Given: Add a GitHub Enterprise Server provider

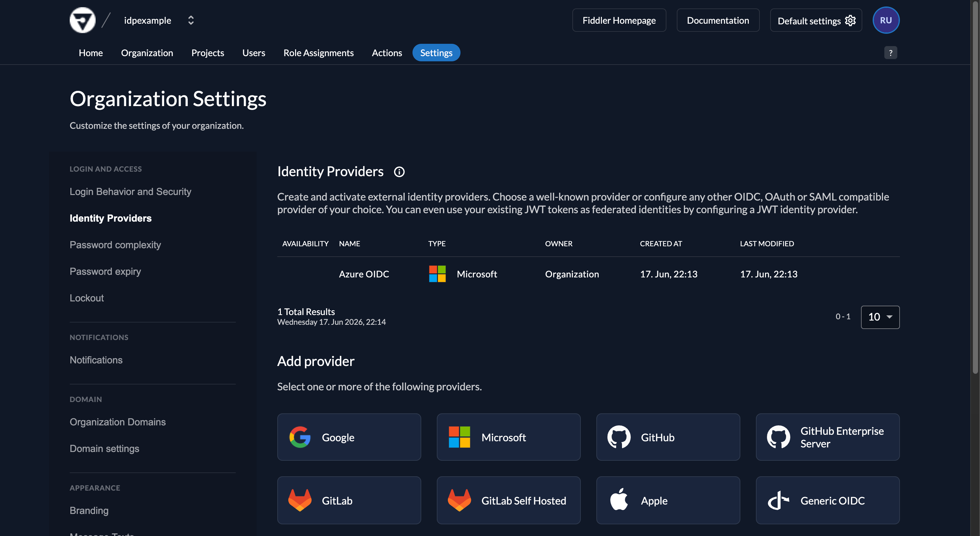Looking at the screenshot, I should [x=828, y=437].
